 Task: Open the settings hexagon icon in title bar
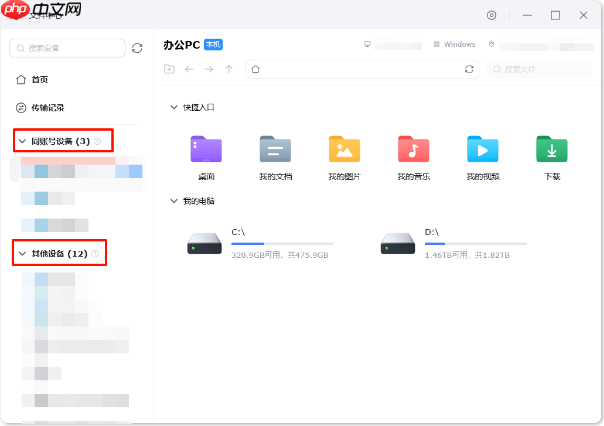[491, 15]
